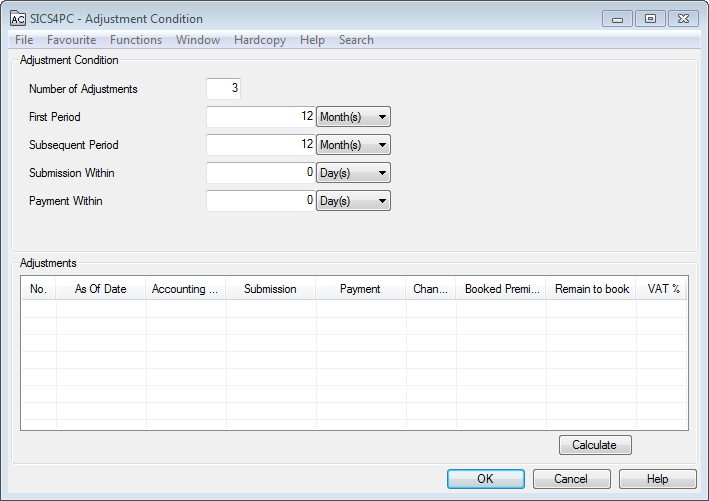Click the Remain to book column header
The image size is (709, 501).
click(592, 289)
